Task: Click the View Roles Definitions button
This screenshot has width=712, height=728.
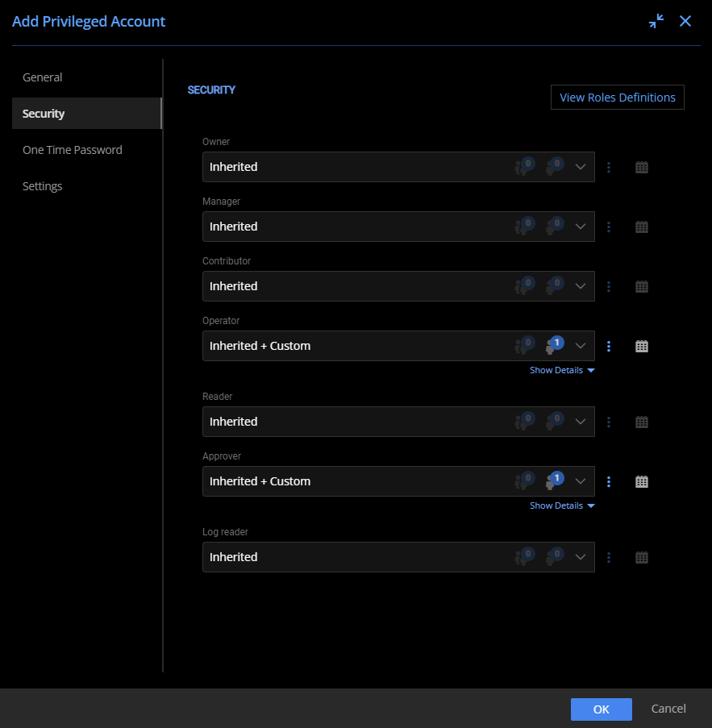Action: point(617,97)
